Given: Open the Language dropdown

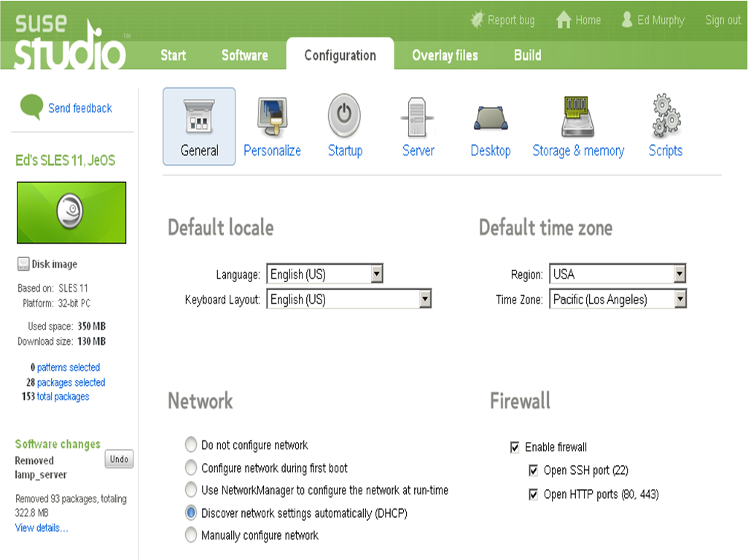Looking at the screenshot, I should coord(325,273).
